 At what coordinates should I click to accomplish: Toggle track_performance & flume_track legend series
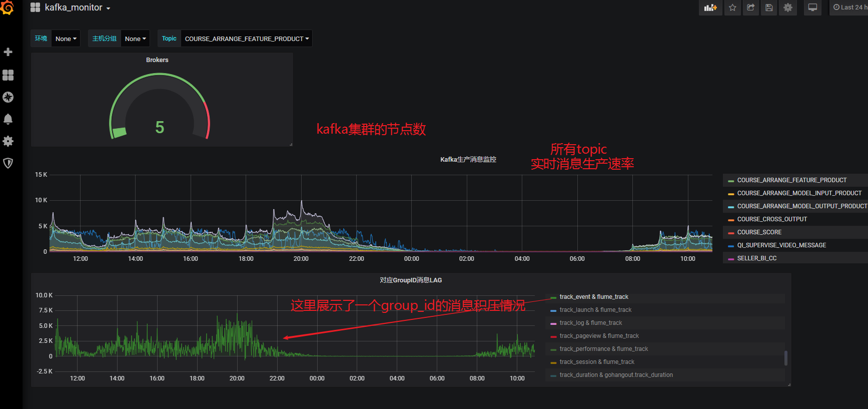click(604, 349)
